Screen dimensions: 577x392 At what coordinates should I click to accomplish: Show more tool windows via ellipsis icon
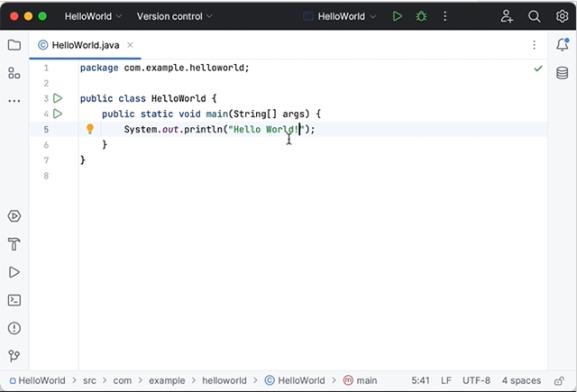click(14, 100)
